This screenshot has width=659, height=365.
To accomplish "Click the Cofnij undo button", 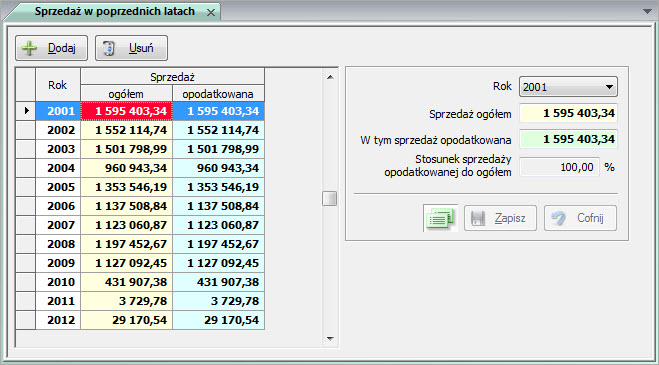I will point(580,218).
